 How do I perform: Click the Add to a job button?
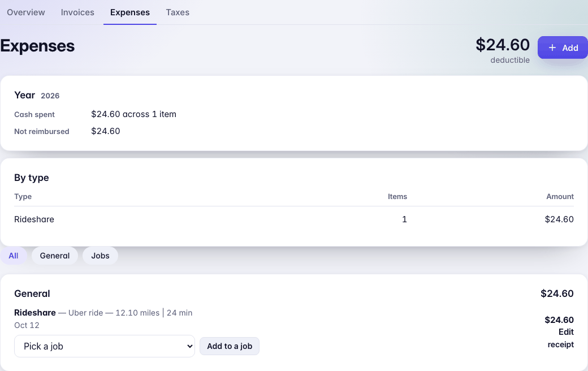(230, 346)
